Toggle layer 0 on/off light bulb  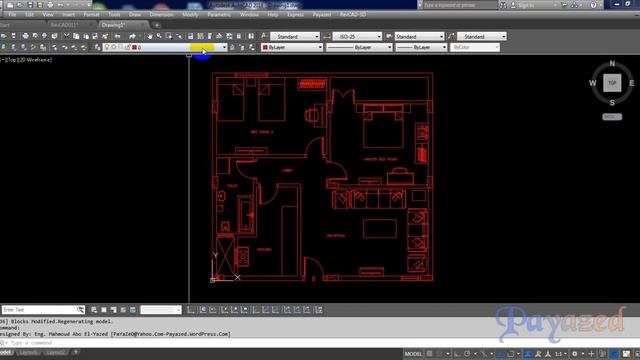point(107,47)
